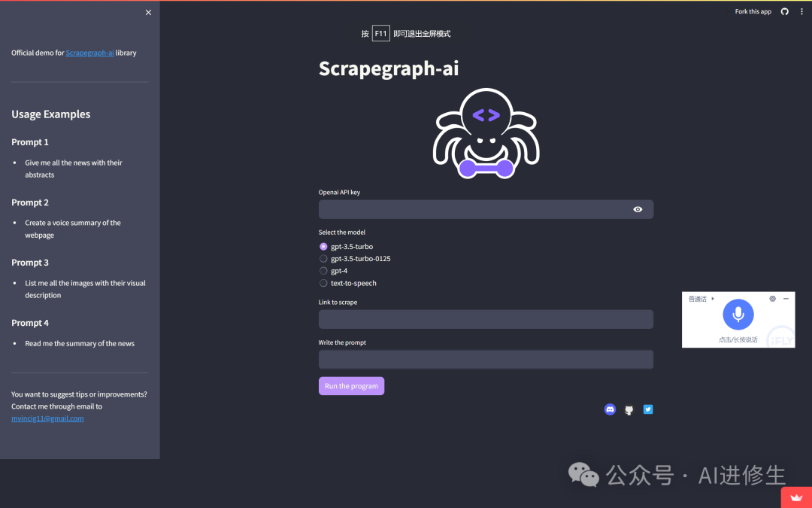The width and height of the screenshot is (812, 508).
Task: Minimize the iFLY voice input widget
Action: tap(786, 299)
